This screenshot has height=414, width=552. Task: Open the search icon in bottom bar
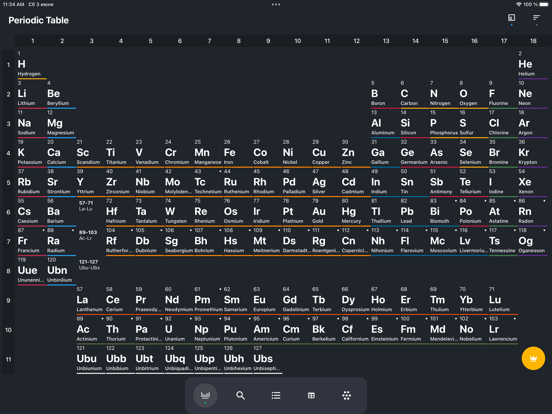click(240, 395)
